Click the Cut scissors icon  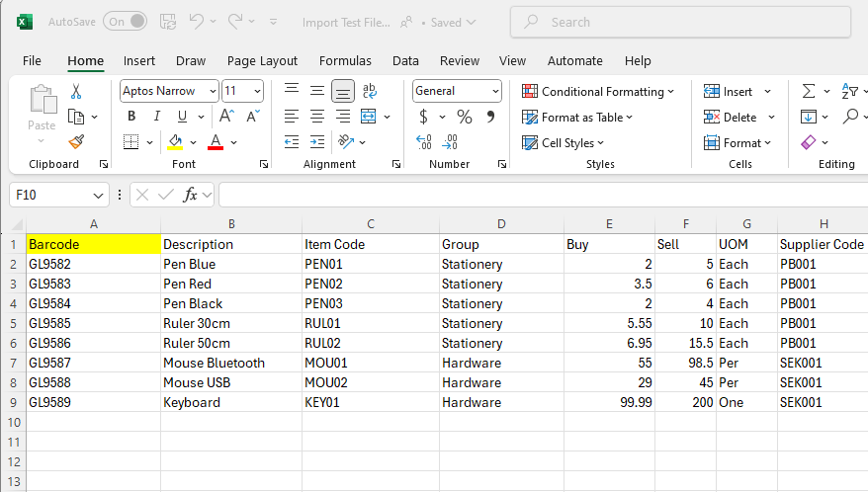[x=76, y=91]
